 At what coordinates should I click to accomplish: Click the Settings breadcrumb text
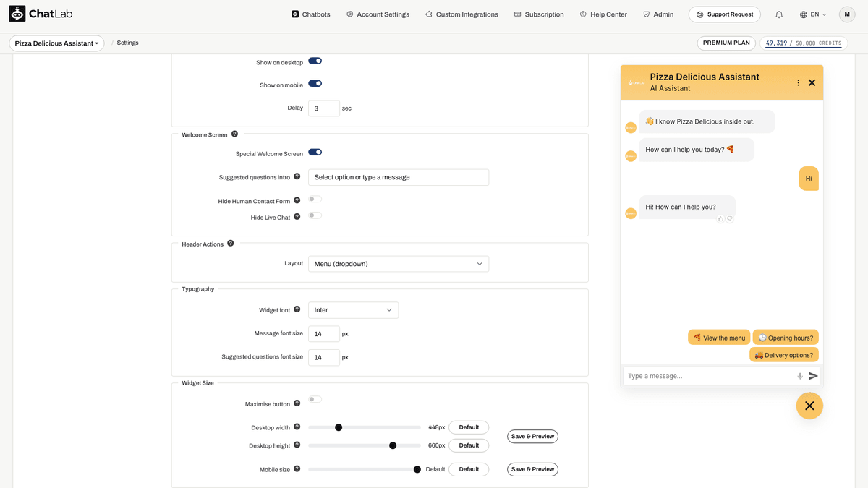pyautogui.click(x=127, y=43)
